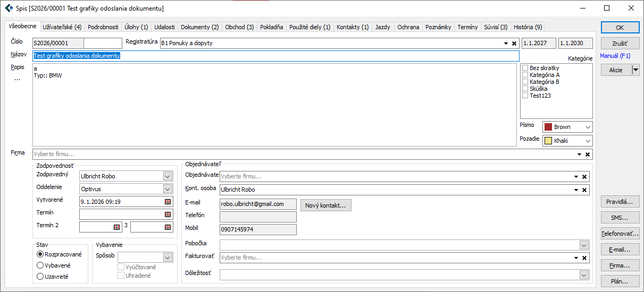Clear the Firma field using X icon

587,154
